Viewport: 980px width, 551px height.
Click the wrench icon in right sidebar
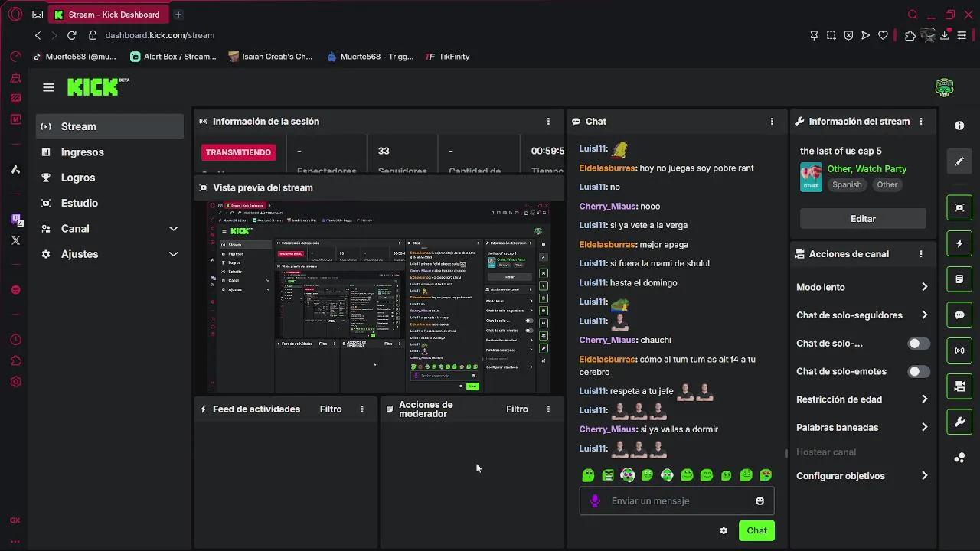[959, 422]
